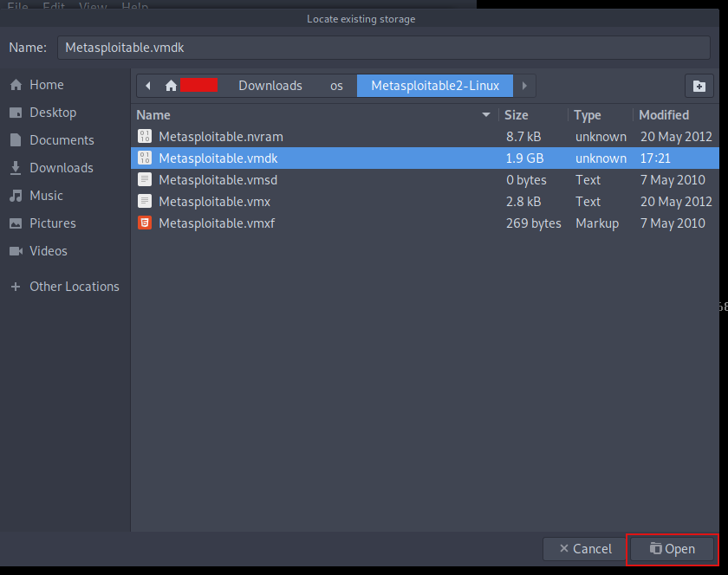Click the 8.7 kB size value
The height and width of the screenshot is (575, 728).
[x=523, y=137]
